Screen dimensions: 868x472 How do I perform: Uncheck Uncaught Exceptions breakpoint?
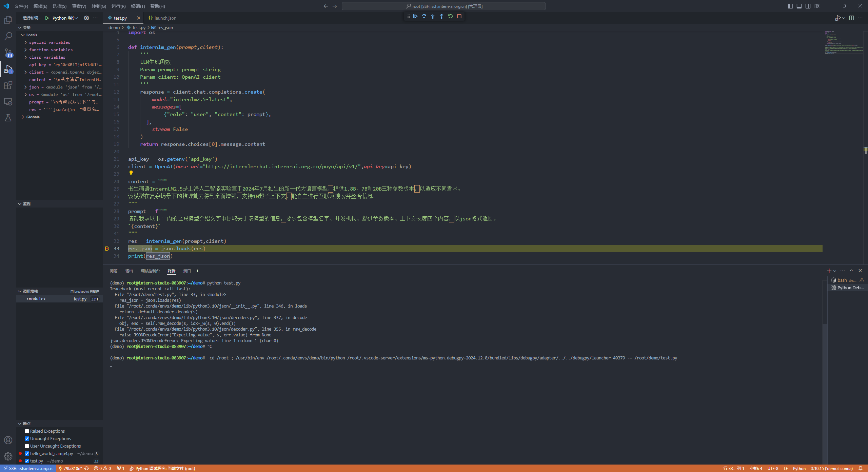[x=27, y=438]
